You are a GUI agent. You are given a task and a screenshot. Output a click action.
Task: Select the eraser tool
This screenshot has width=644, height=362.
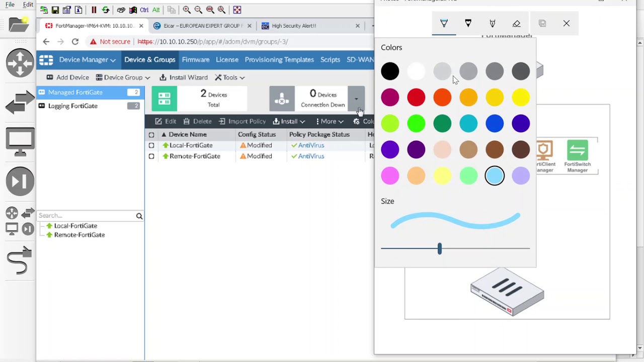tap(516, 24)
